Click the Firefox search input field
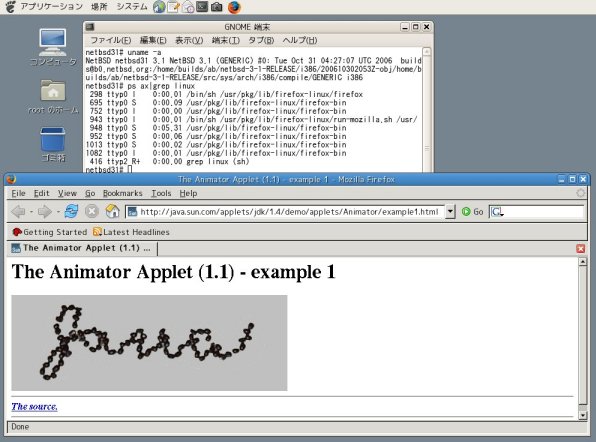Screen dimensions: 596x442 click(544, 212)
